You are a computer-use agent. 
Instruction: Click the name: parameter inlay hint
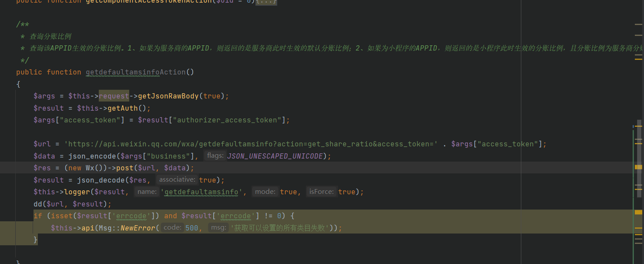coord(147,191)
